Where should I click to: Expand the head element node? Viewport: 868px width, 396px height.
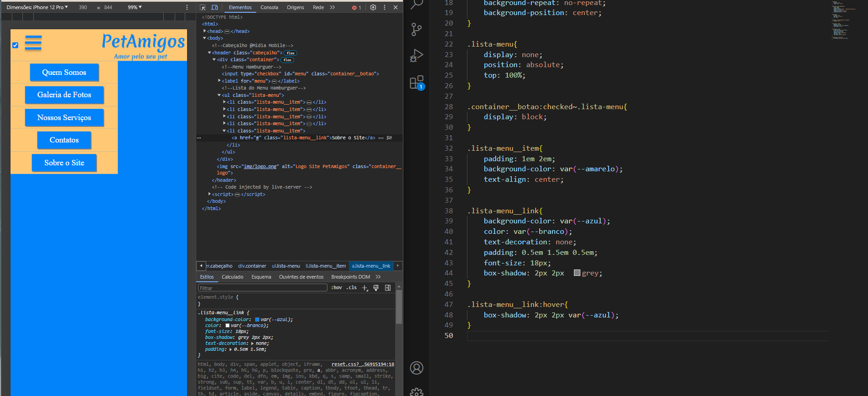click(x=205, y=31)
